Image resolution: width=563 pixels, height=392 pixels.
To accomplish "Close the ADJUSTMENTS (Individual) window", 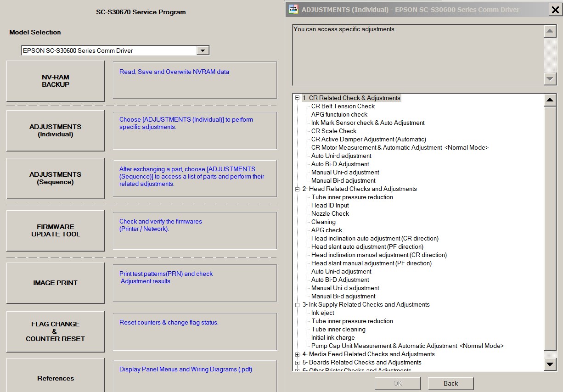I will click(555, 9).
